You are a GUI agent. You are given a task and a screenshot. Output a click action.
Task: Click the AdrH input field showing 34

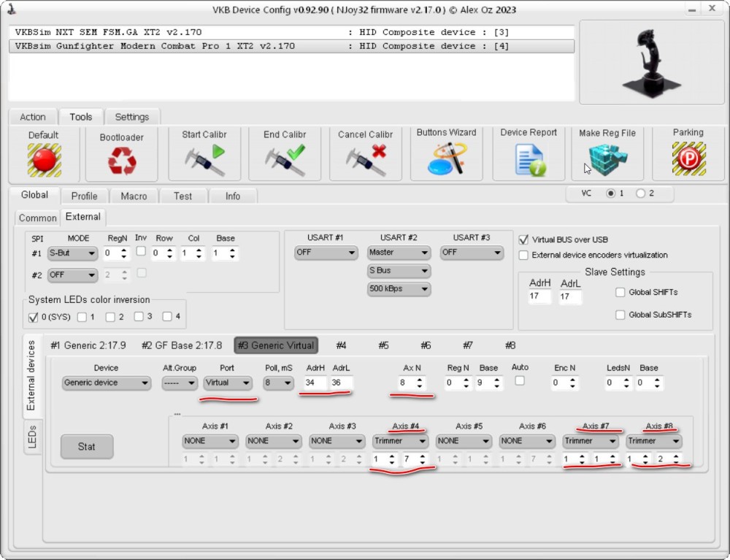(x=315, y=383)
